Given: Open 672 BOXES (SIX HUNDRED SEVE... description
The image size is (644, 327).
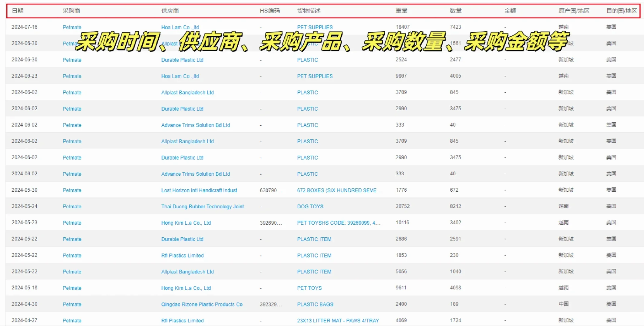Looking at the screenshot, I should tap(339, 190).
